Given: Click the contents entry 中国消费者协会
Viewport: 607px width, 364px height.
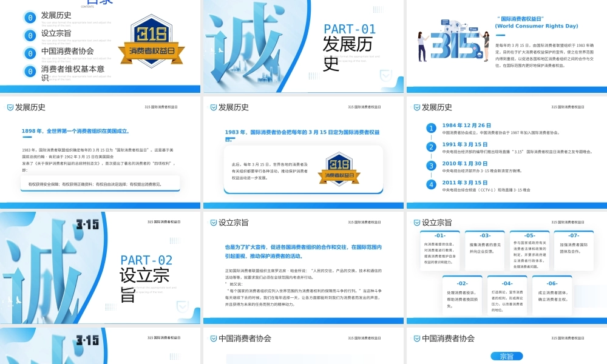Looking at the screenshot, I should [67, 51].
